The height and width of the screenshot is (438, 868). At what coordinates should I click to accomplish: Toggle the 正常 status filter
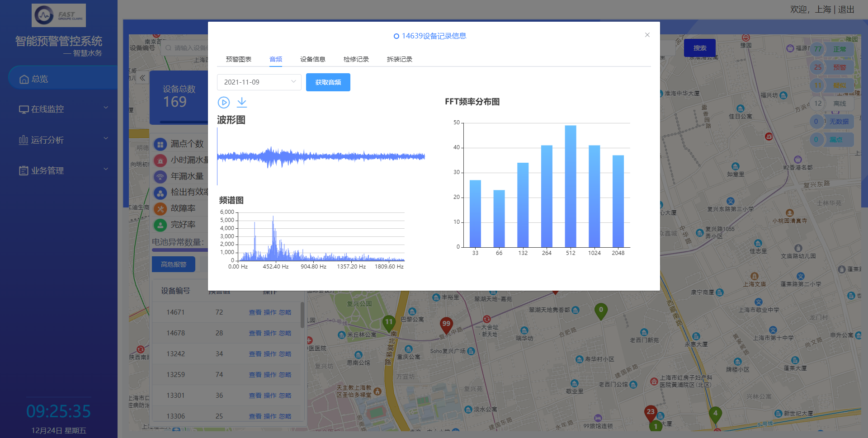839,49
